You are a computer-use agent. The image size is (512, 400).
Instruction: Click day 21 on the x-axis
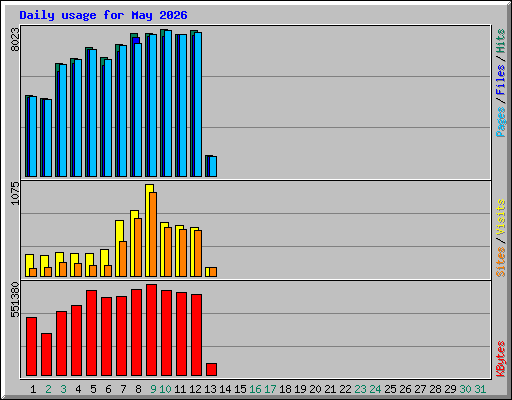330,389
